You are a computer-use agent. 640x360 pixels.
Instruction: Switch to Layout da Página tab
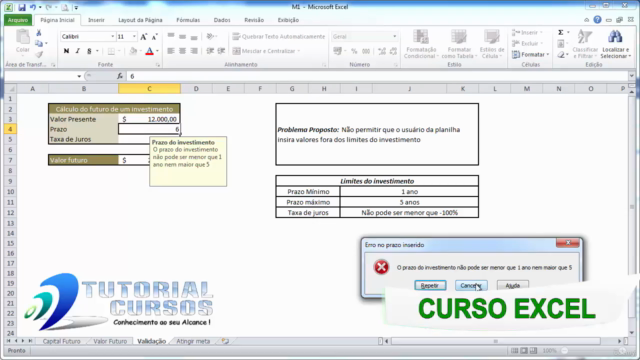tap(140, 20)
